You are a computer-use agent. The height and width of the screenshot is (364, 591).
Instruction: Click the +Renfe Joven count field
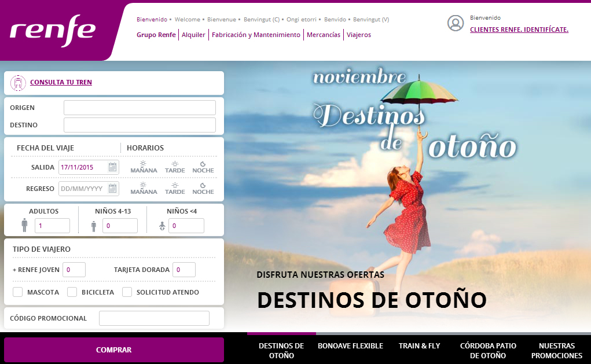point(74,270)
